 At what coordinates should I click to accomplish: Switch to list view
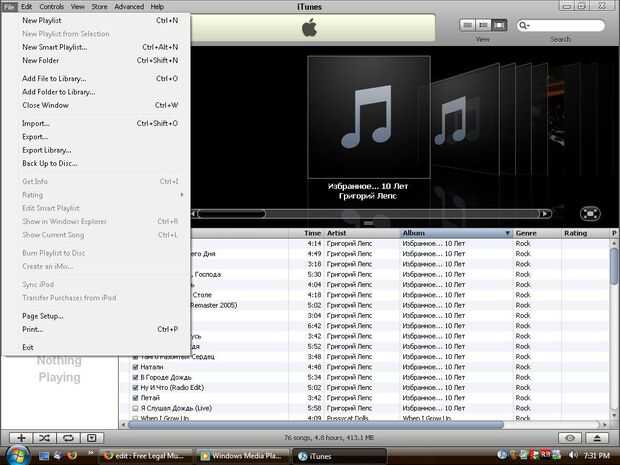468,25
